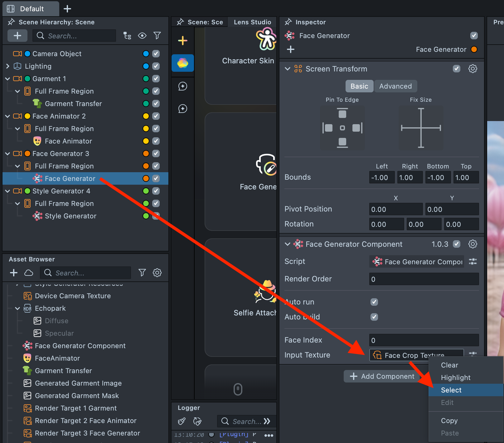The image size is (504, 443).
Task: Open Face Generator Component settings gear
Action: click(472, 244)
